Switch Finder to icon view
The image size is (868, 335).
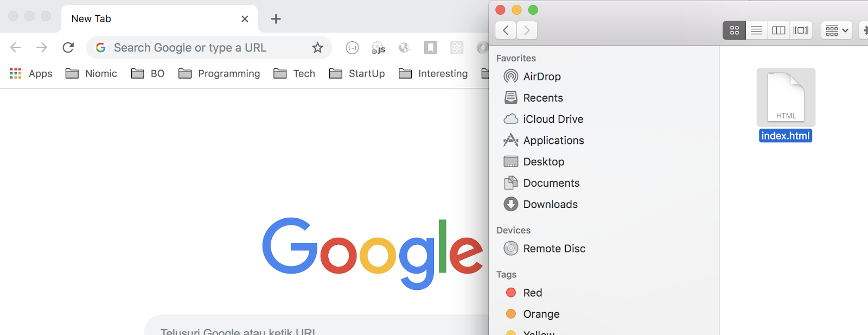point(735,30)
